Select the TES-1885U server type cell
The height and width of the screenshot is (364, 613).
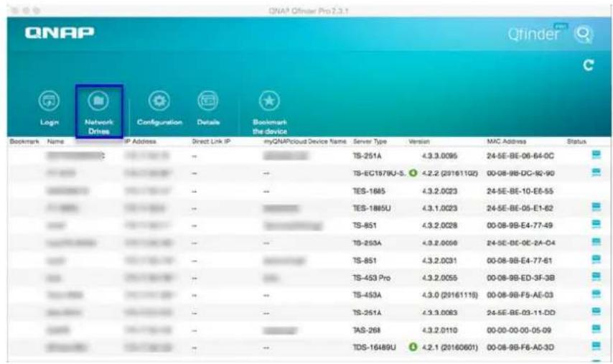pos(371,208)
